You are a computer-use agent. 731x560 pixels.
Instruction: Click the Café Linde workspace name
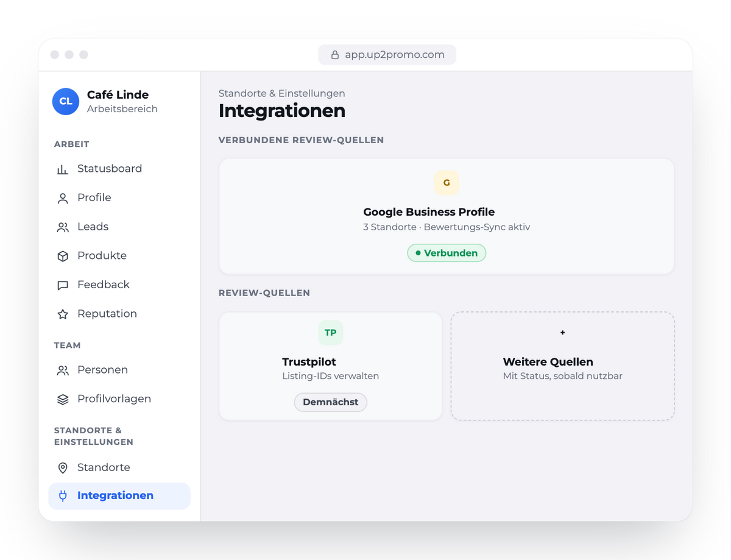click(x=118, y=94)
